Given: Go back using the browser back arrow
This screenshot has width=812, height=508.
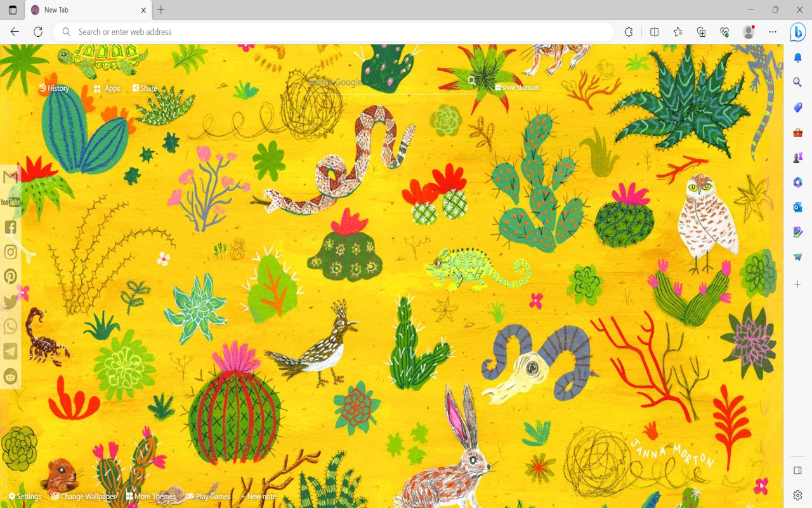Looking at the screenshot, I should point(15,32).
